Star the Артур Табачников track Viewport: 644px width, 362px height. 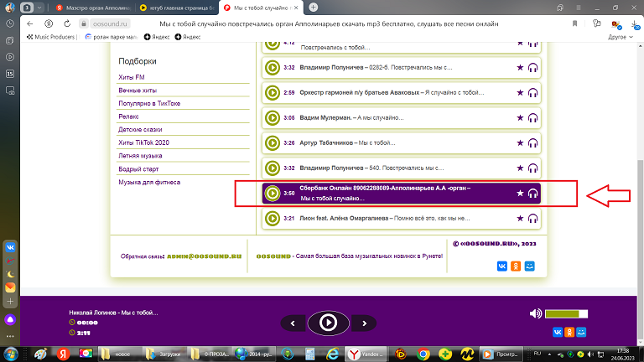[x=520, y=142]
